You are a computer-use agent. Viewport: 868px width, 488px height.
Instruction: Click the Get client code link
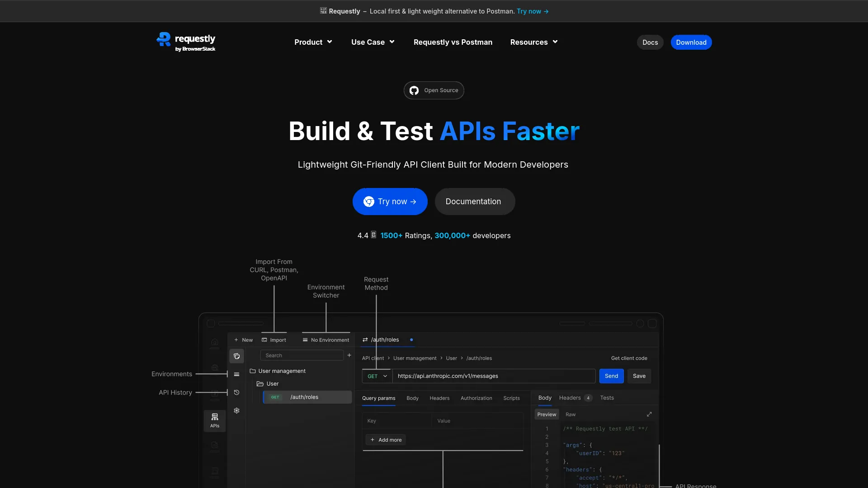coord(629,358)
